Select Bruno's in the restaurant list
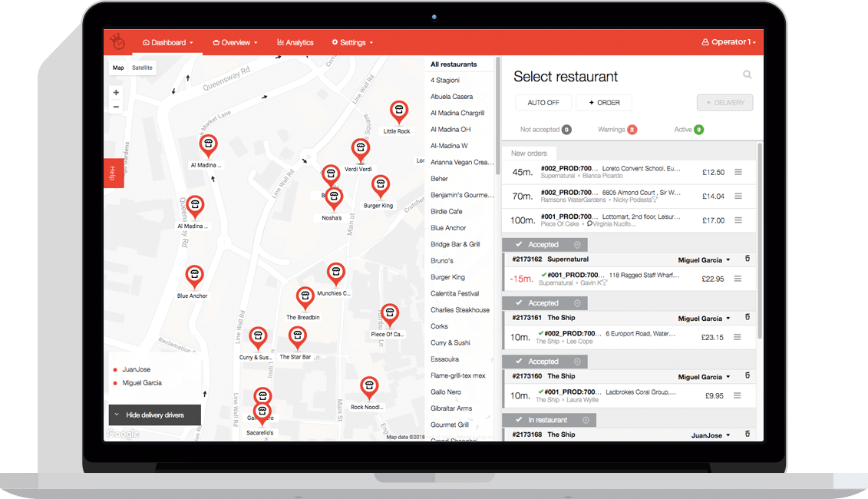Viewport: 868px width, 499px height. [x=442, y=261]
